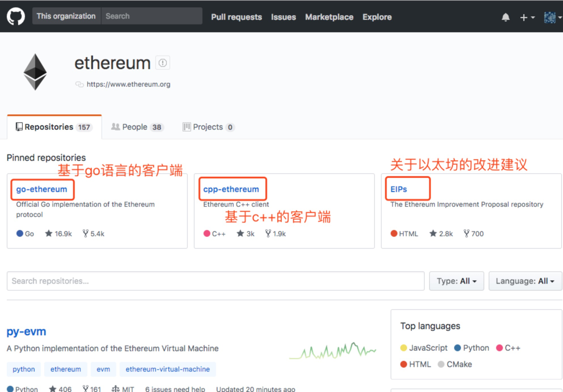
Task: Open the 6 issues need help link
Action: click(x=175, y=389)
